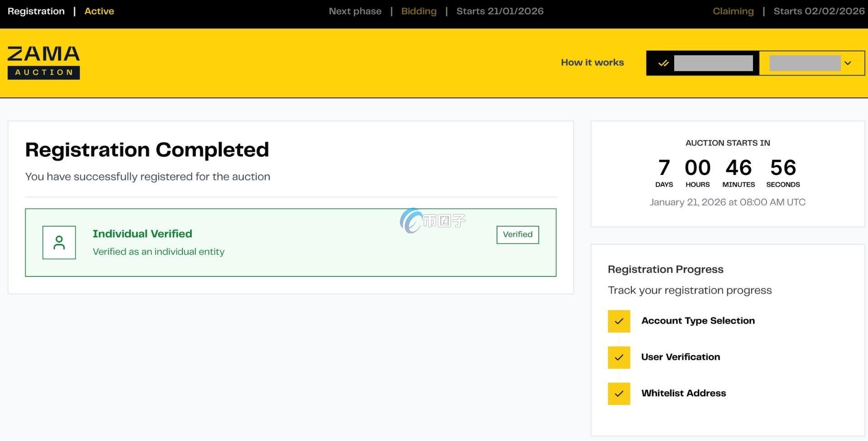Click the Active status label
The image size is (868, 441).
click(99, 11)
